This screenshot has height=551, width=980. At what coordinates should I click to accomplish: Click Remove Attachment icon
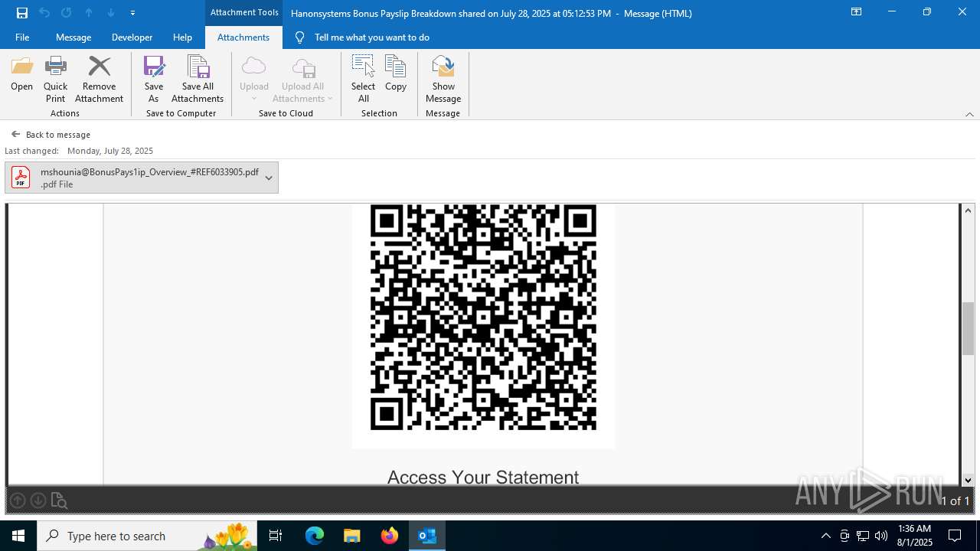(99, 80)
